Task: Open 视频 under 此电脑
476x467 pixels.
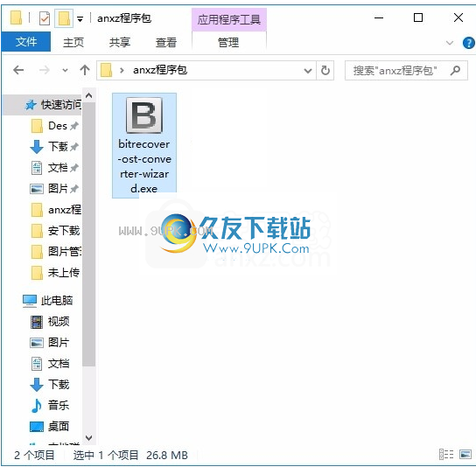Action: 51,322
